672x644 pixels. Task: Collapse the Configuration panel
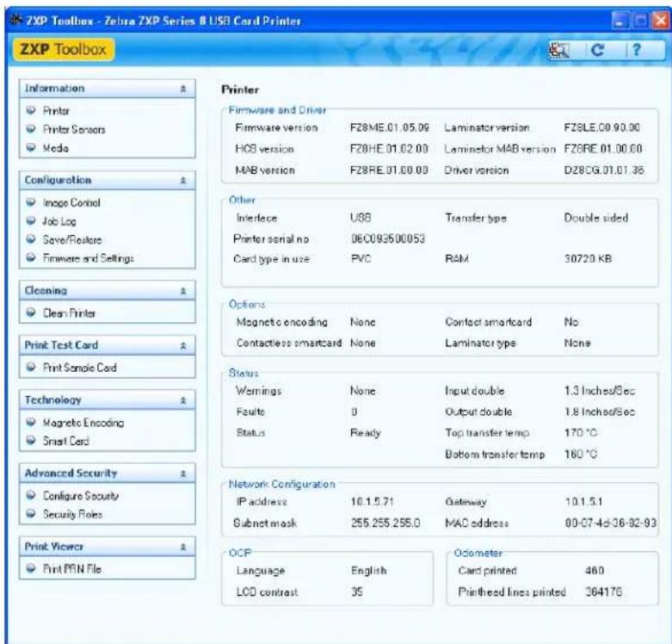(183, 180)
